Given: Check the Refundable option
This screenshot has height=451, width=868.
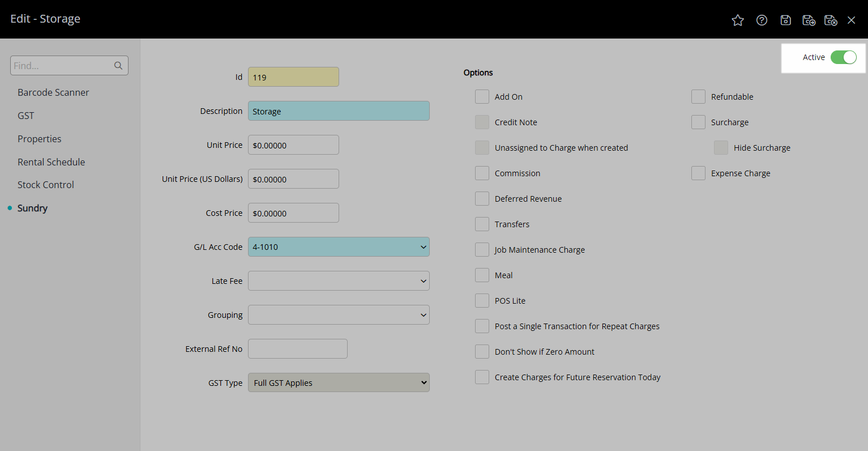Looking at the screenshot, I should click(698, 97).
